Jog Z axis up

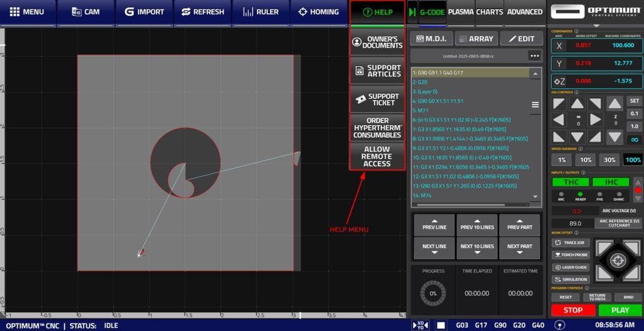pos(615,103)
